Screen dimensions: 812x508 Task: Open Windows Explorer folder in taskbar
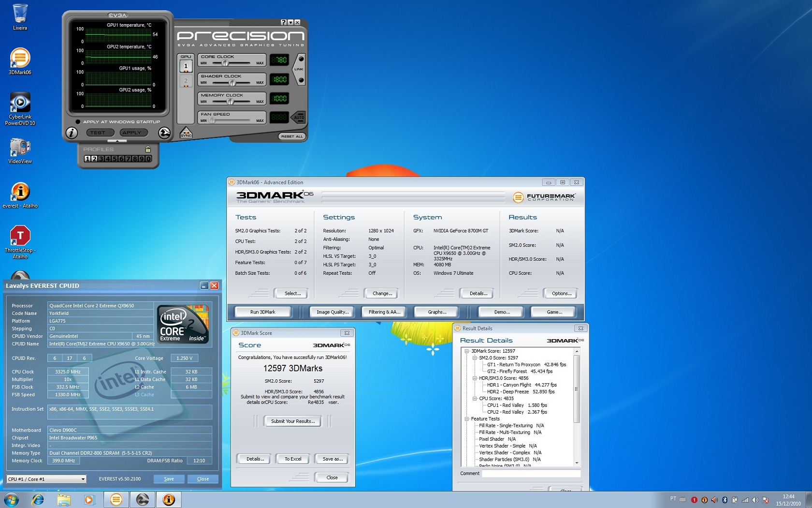63,499
